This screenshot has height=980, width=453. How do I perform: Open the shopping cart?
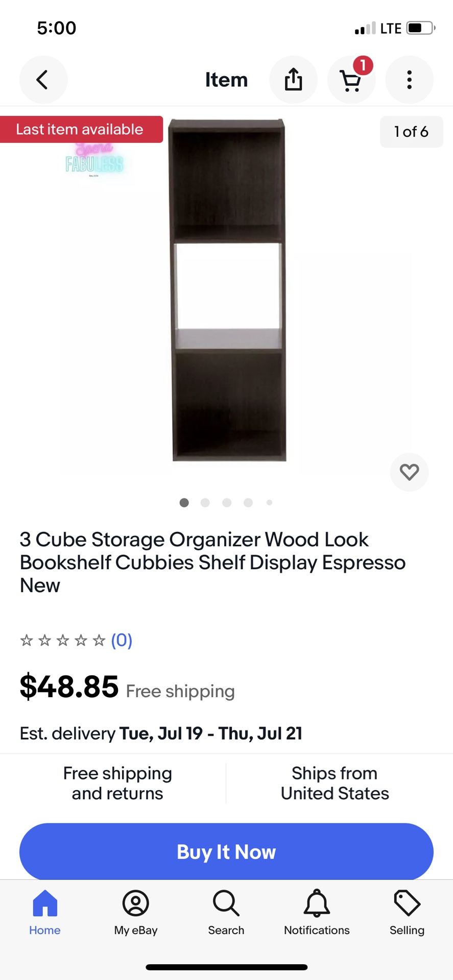click(x=351, y=80)
